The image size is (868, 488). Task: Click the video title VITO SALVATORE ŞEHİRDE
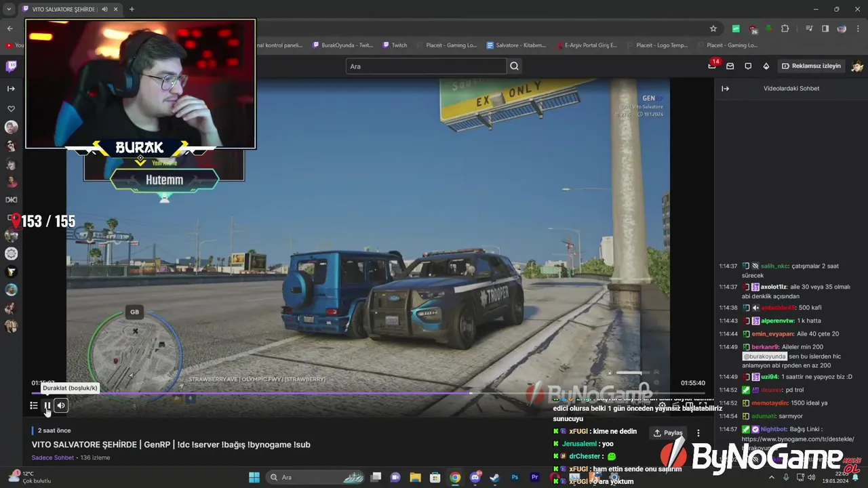pos(171,445)
